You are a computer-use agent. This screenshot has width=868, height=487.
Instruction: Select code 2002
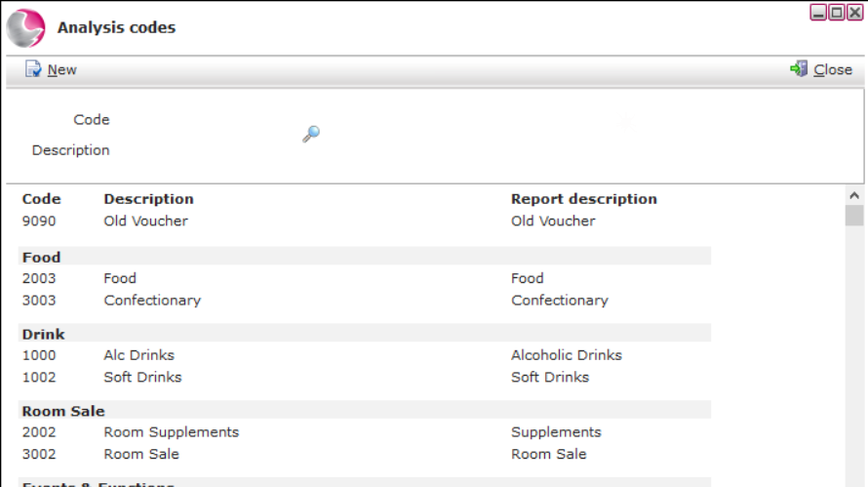[x=39, y=432]
